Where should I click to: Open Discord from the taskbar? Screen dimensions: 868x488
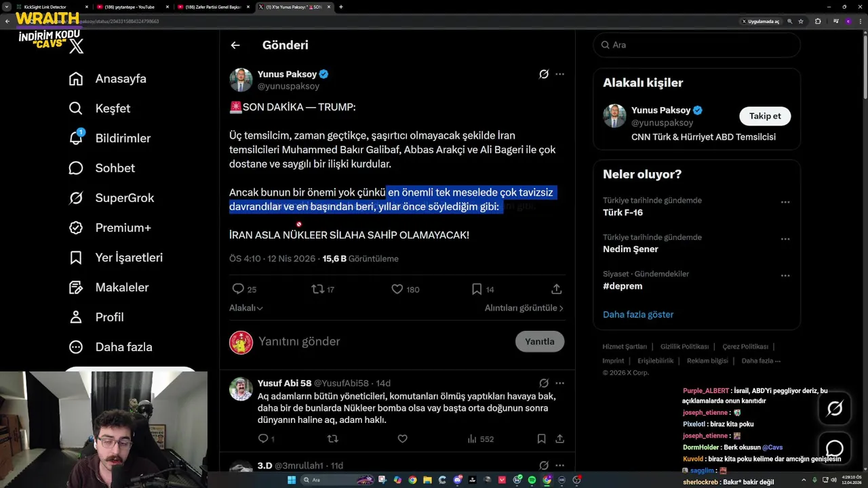(458, 480)
